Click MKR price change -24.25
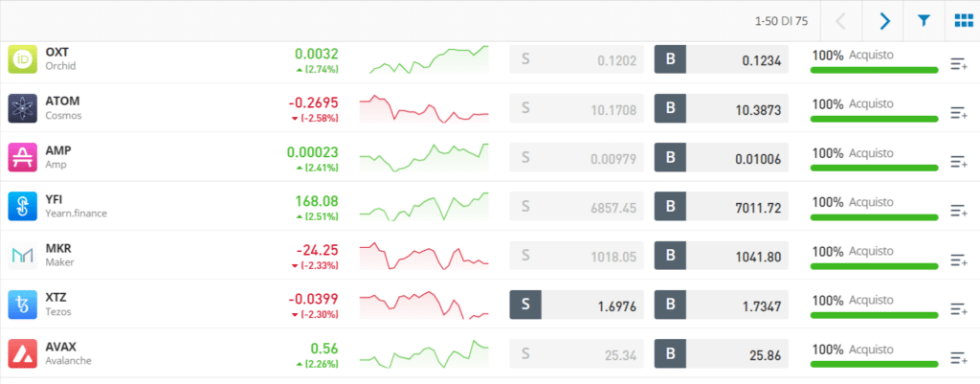Screen dimensions: 980x384 click(318, 250)
